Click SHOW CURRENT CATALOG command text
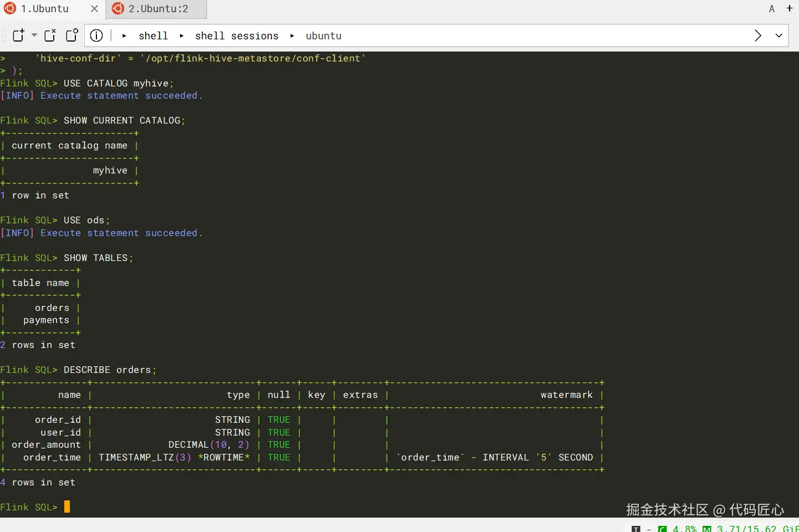 [x=125, y=120]
